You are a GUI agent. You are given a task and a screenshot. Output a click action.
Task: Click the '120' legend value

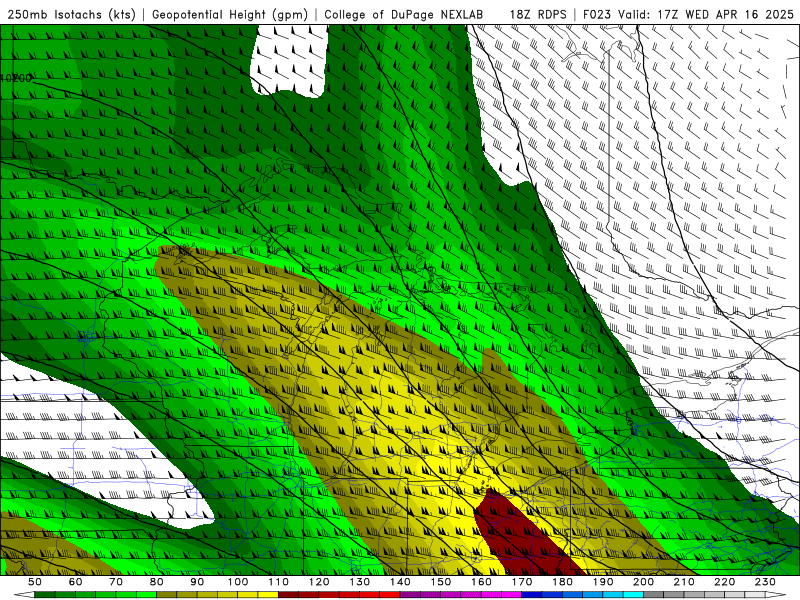point(319,582)
